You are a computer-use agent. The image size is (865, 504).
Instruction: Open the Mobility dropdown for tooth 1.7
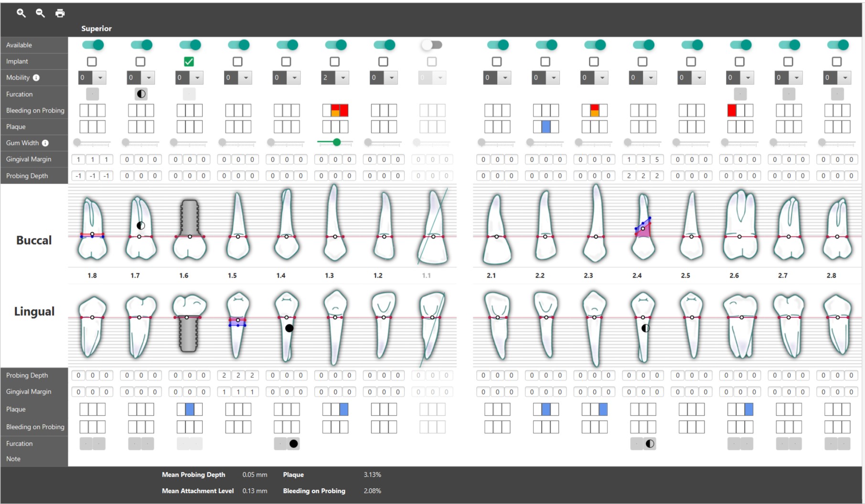point(141,78)
